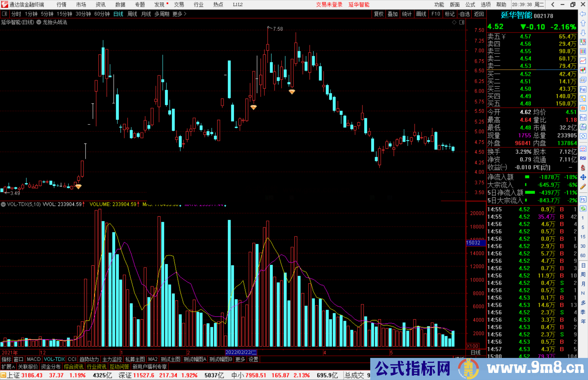
Task: Open the F10 company info sidebar icon
Action: point(583,89)
